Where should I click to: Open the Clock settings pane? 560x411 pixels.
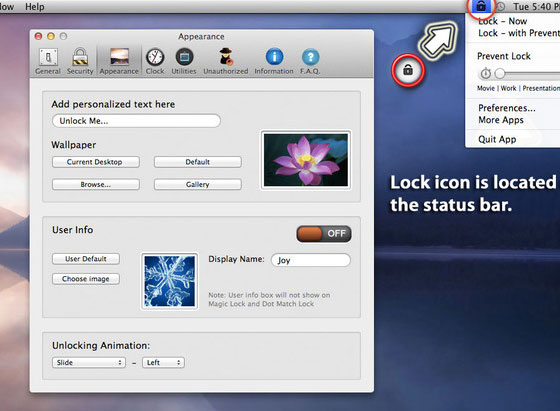tap(155, 61)
